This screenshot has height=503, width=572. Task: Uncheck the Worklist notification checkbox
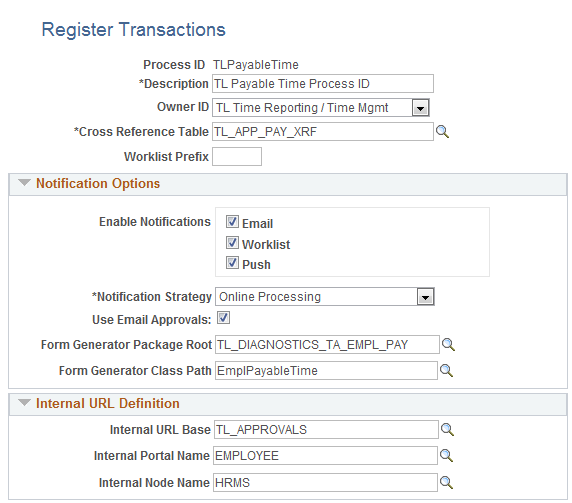(232, 243)
